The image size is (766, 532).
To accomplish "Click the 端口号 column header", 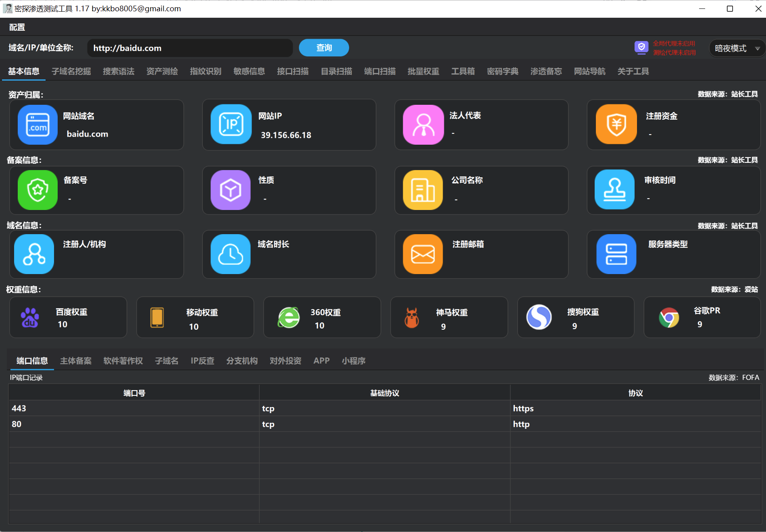I will (x=134, y=393).
